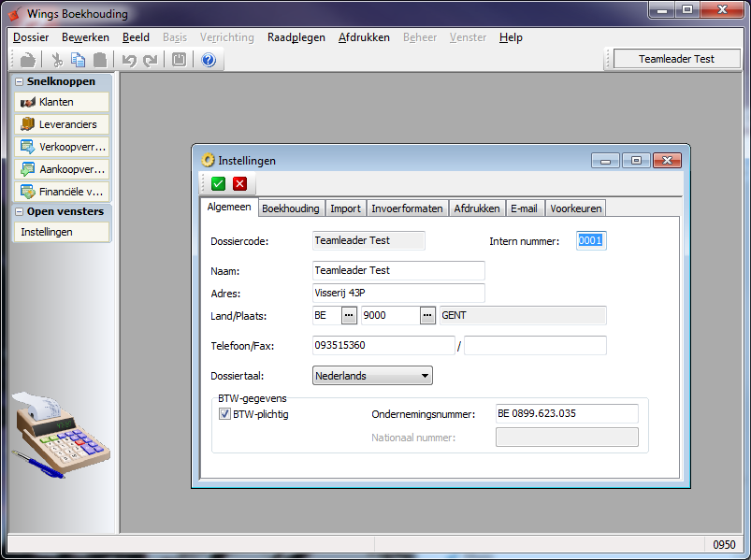Image resolution: width=751 pixels, height=560 pixels.
Task: Open the postal code lookup next to 9000
Action: coord(427,315)
